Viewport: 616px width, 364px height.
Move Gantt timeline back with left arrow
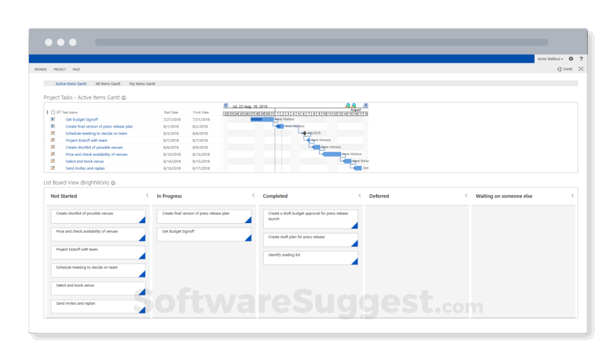(225, 105)
